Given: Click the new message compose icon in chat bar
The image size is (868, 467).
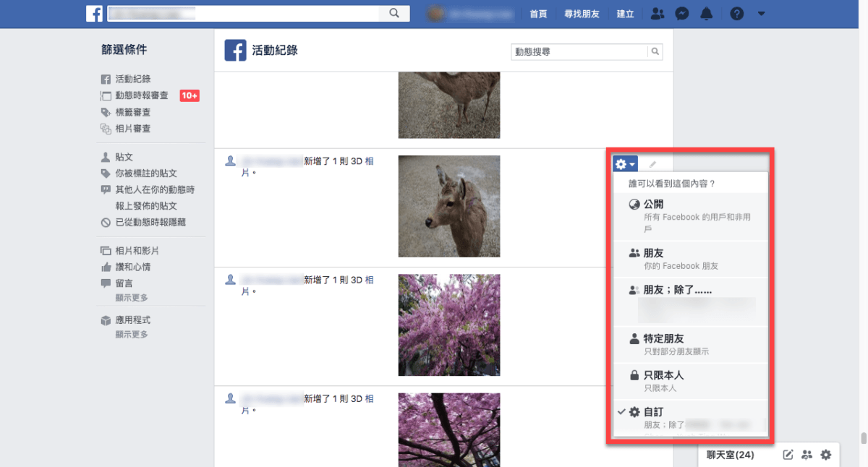Looking at the screenshot, I should click(x=788, y=455).
